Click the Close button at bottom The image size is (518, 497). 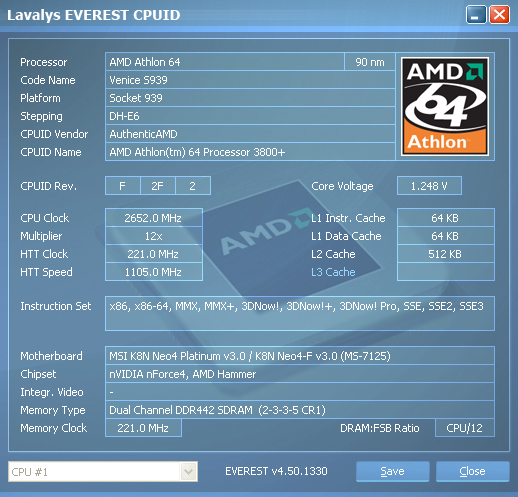pyautogui.click(x=472, y=471)
